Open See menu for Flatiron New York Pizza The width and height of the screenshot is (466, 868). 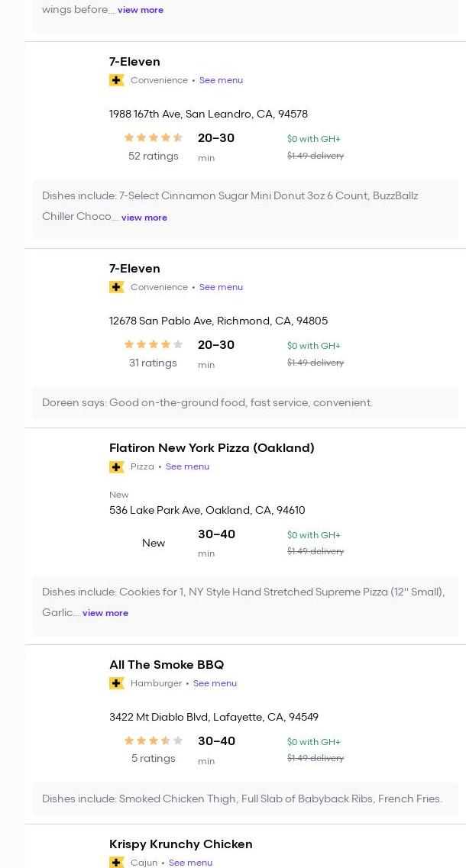(187, 466)
